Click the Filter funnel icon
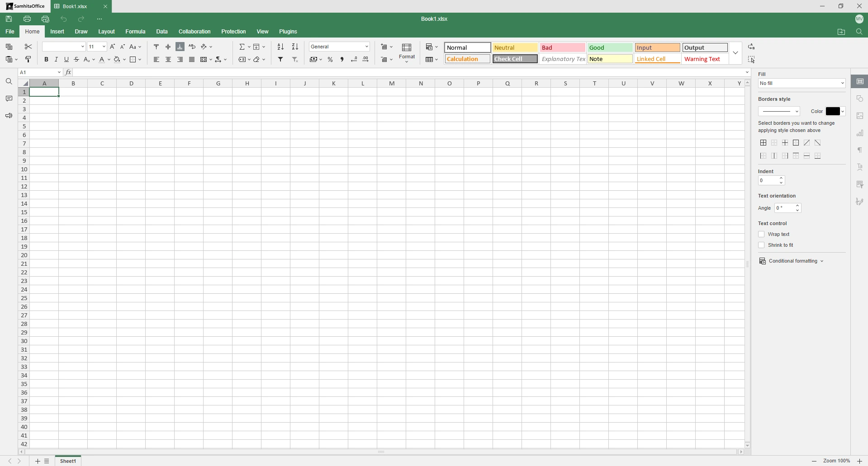The height and width of the screenshot is (466, 868). (280, 59)
